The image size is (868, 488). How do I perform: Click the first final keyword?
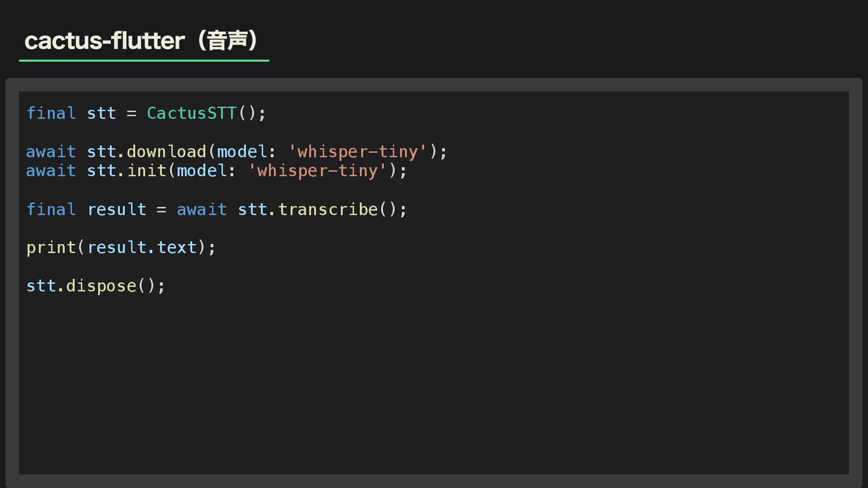click(51, 113)
